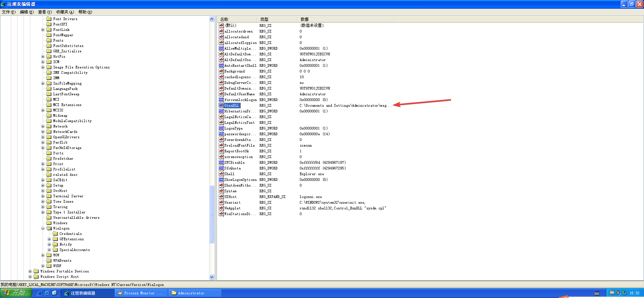This screenshot has height=298, width=644.
Task: Open Internet Explorer from quick launch
Action: click(47, 293)
